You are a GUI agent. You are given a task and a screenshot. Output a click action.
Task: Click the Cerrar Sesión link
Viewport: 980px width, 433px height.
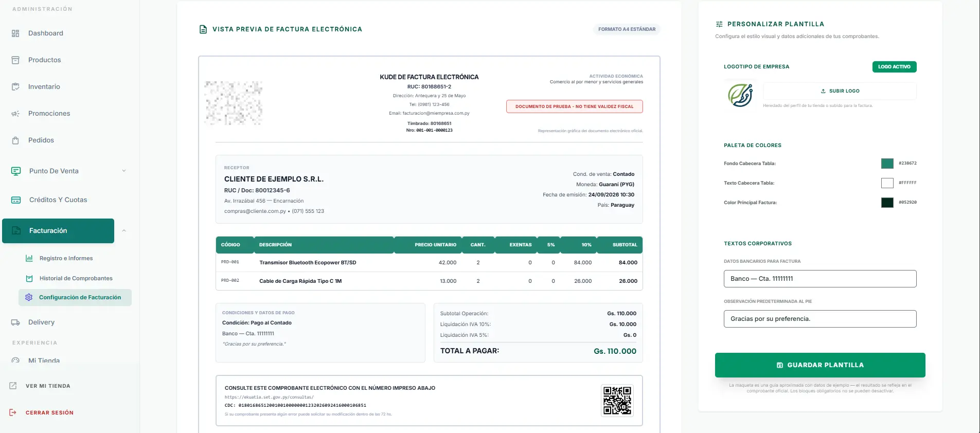(49, 412)
